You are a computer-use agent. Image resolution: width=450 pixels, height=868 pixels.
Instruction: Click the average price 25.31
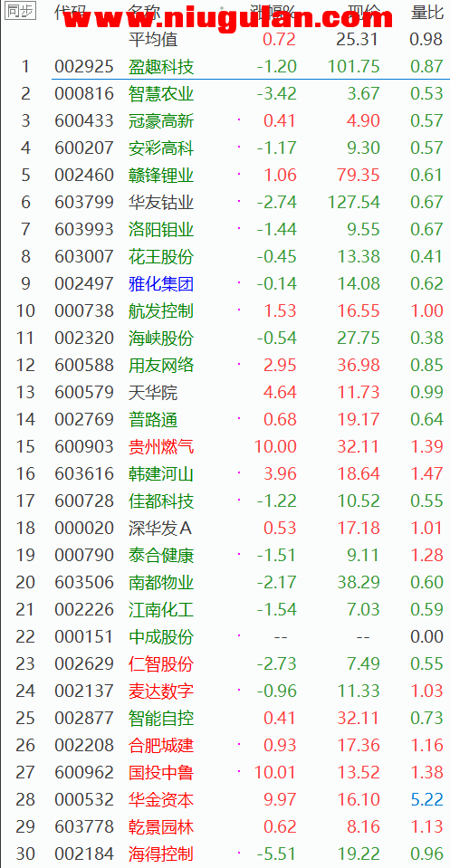click(359, 39)
